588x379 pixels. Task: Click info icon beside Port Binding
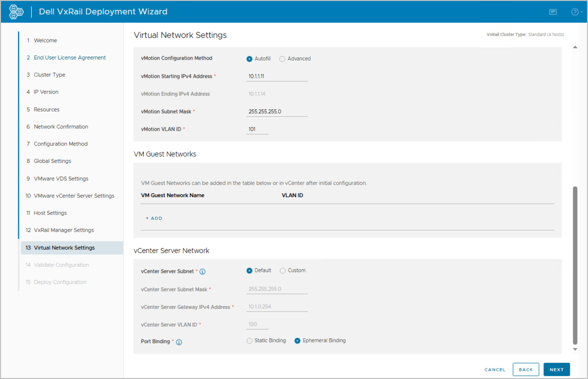tap(179, 342)
